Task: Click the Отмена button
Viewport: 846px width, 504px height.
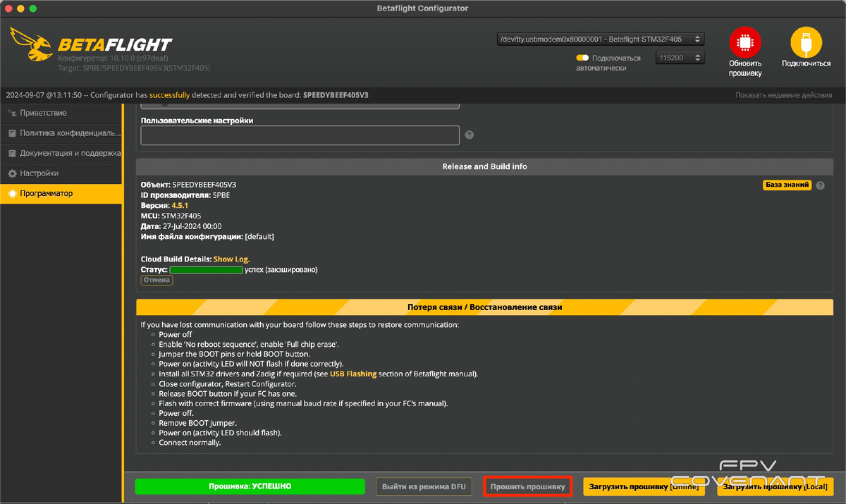Action: (x=157, y=280)
